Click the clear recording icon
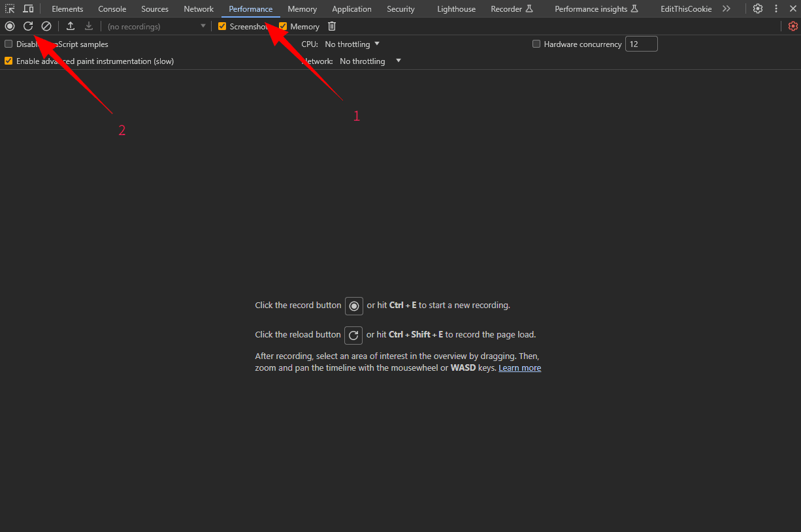Image resolution: width=801 pixels, height=532 pixels. pyautogui.click(x=46, y=26)
